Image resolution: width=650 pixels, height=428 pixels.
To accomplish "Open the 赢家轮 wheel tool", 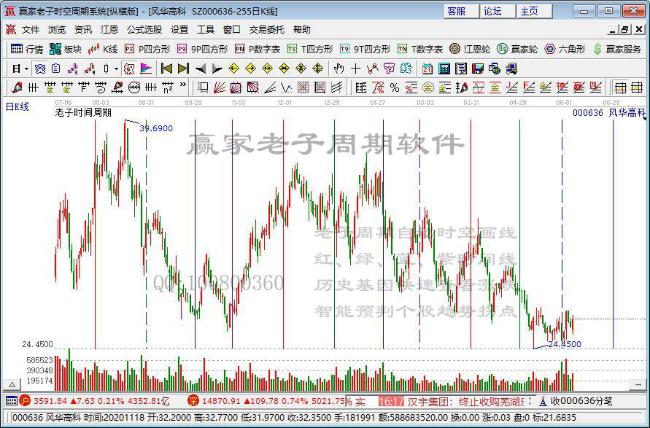I will 517,49.
